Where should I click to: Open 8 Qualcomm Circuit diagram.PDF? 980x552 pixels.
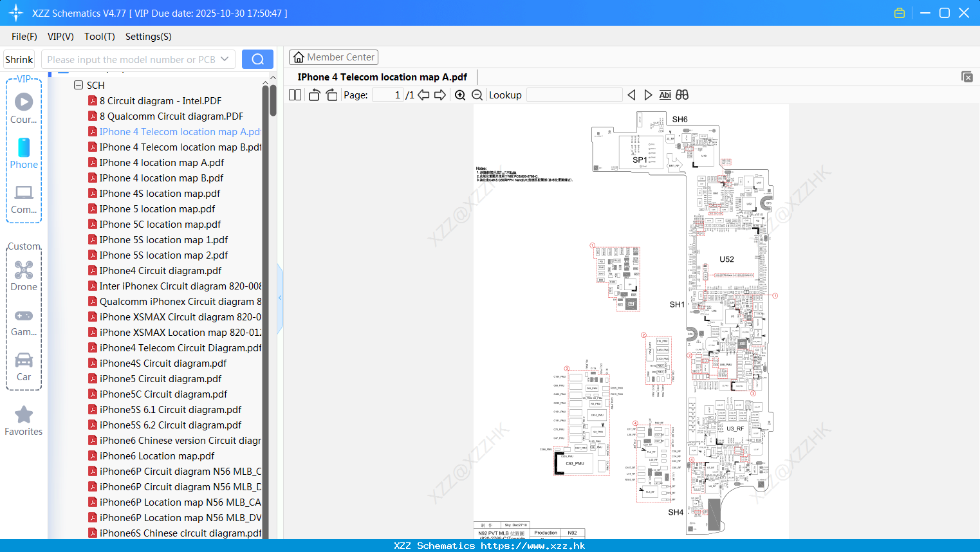click(x=171, y=116)
